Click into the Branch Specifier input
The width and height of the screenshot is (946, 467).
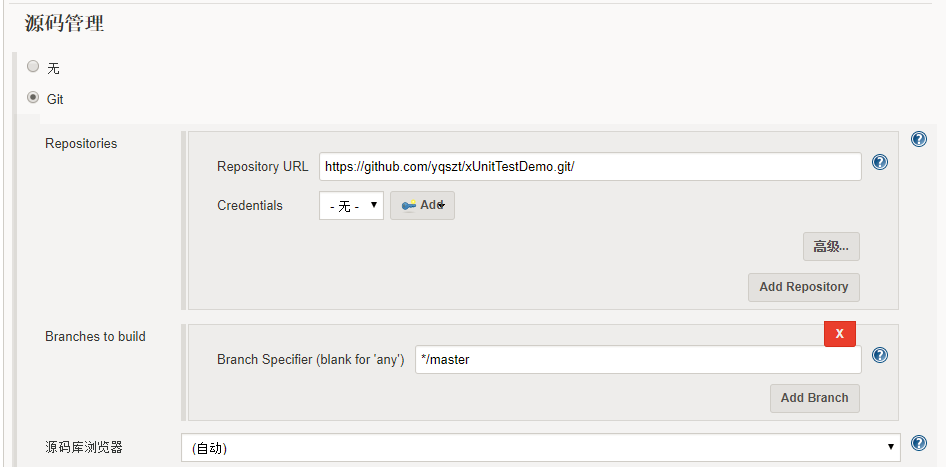[638, 359]
